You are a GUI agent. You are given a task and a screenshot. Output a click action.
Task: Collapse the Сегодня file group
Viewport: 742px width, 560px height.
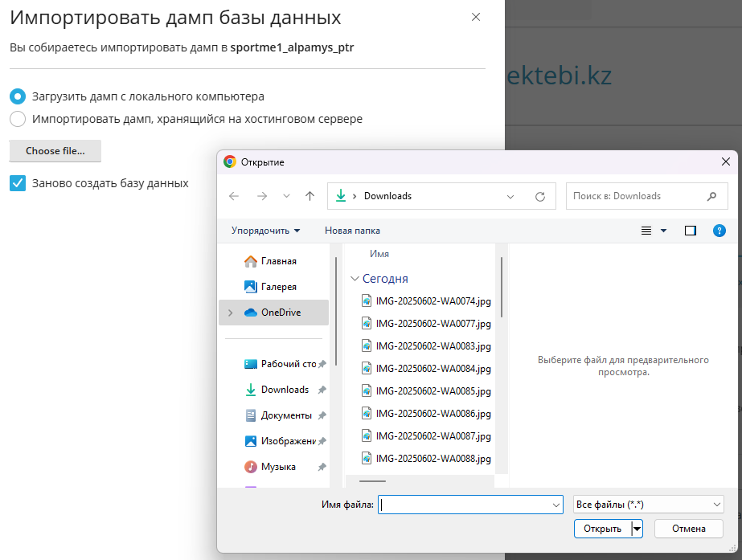point(355,279)
